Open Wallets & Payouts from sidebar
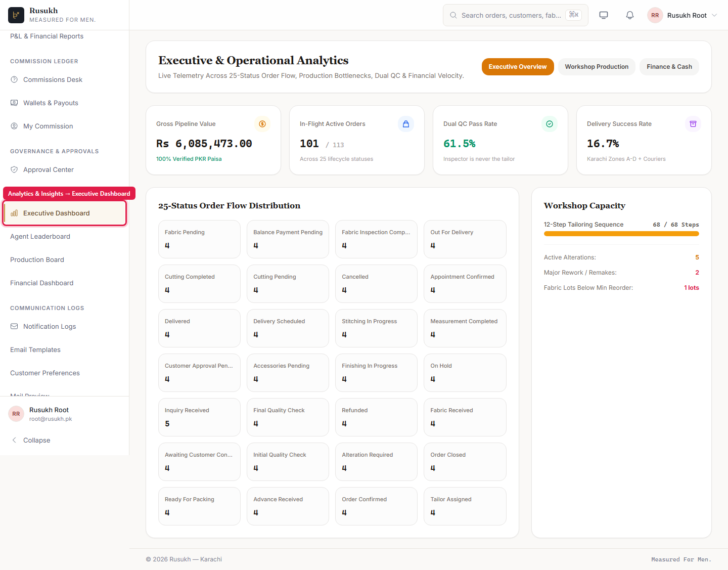 coord(65,103)
